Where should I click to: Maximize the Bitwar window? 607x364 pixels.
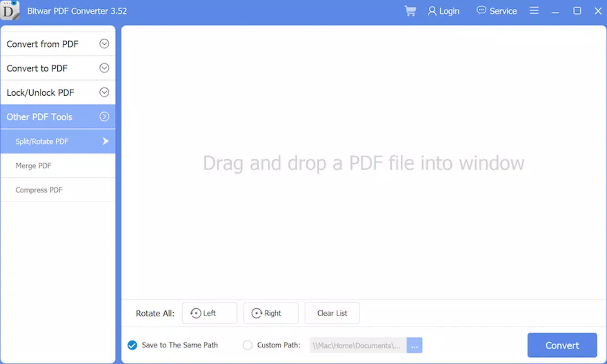point(577,10)
